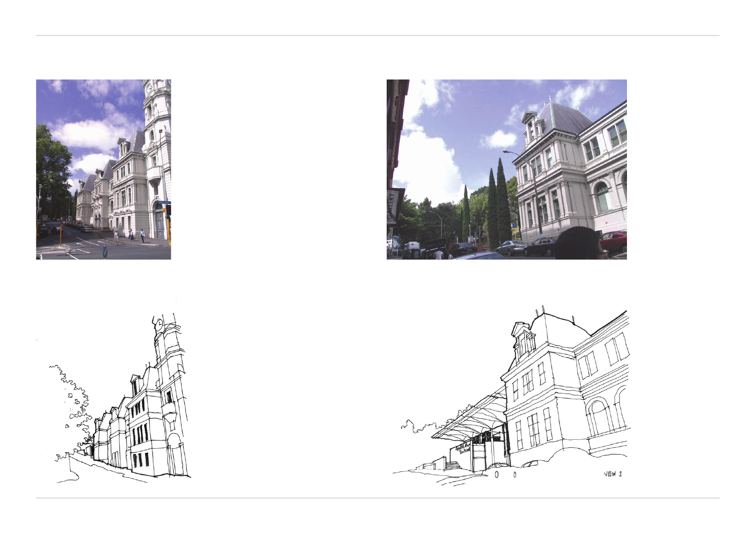Viewport: 756px width, 534px height.
Task: Click the street lamp in right photo
Action: pos(507,151)
